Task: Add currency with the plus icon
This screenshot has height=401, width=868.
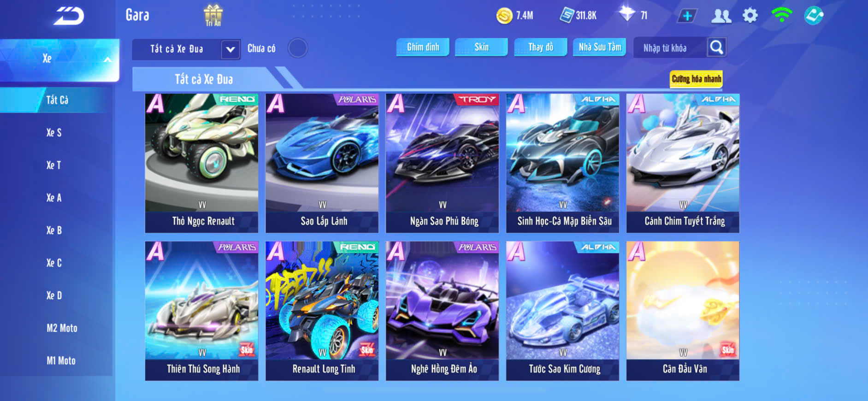Action: pyautogui.click(x=687, y=16)
